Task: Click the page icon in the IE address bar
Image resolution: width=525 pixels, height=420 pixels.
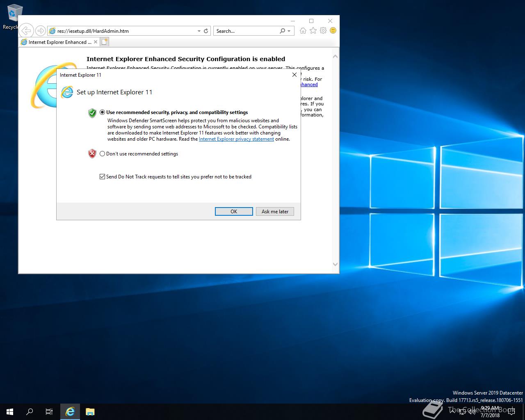Action: point(52,31)
